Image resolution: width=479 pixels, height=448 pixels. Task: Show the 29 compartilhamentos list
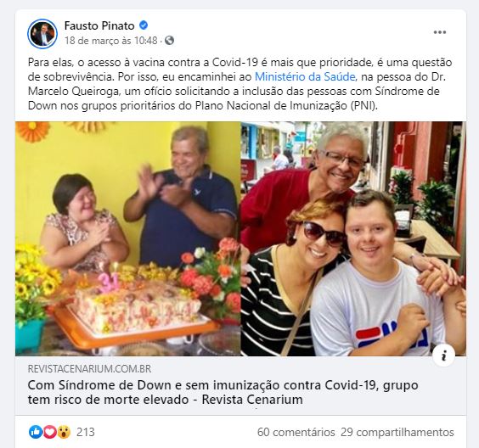pos(397,432)
